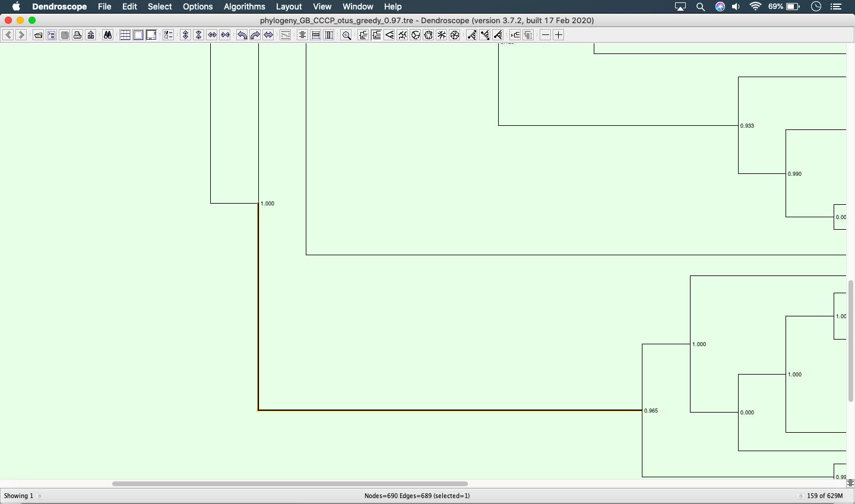Click the vertical scrollbar thumb
855x504 pixels.
pyautogui.click(x=851, y=341)
